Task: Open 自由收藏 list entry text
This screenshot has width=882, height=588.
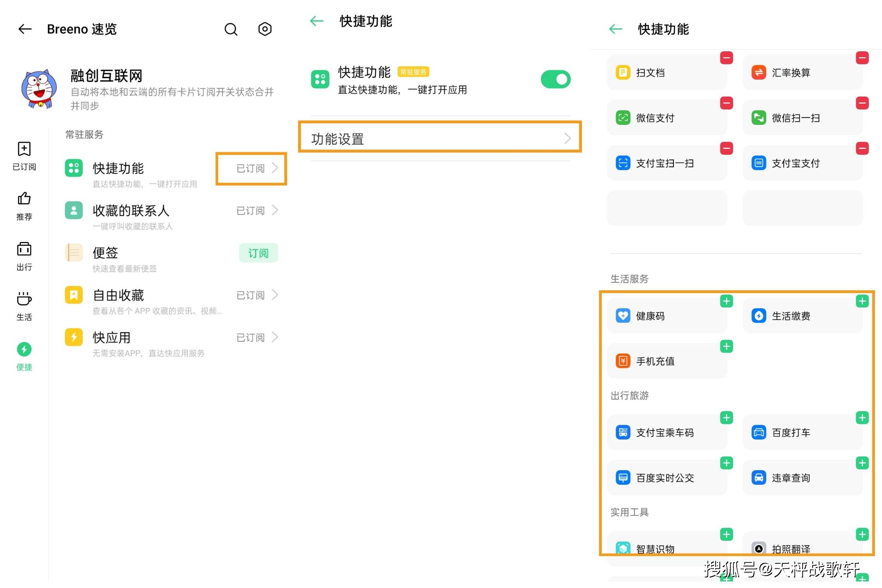Action: point(118,295)
